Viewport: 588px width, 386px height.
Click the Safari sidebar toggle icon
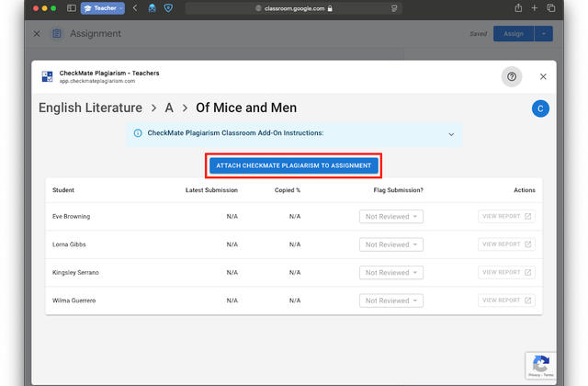(x=72, y=8)
